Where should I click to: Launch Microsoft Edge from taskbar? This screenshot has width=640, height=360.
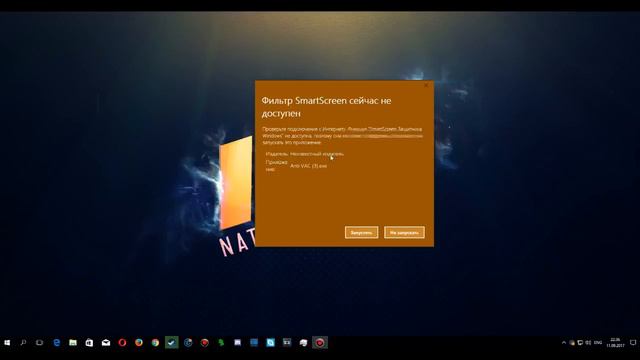(x=56, y=343)
